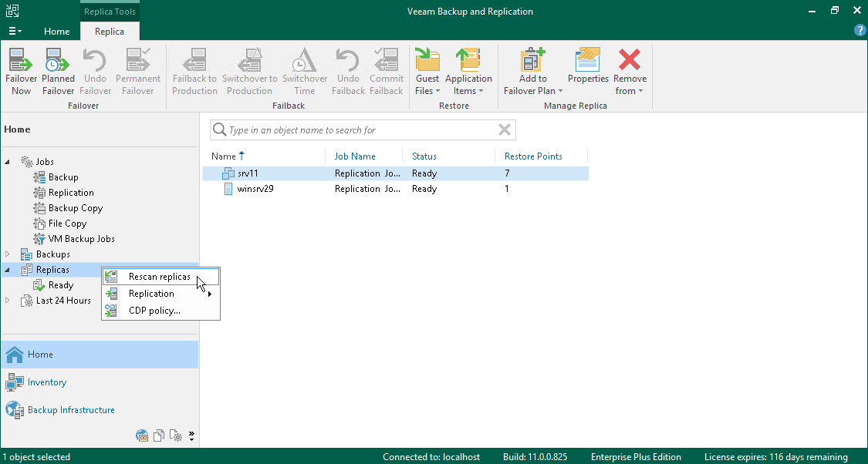
Task: Choose CDP policy... from context menu
Action: click(160, 311)
